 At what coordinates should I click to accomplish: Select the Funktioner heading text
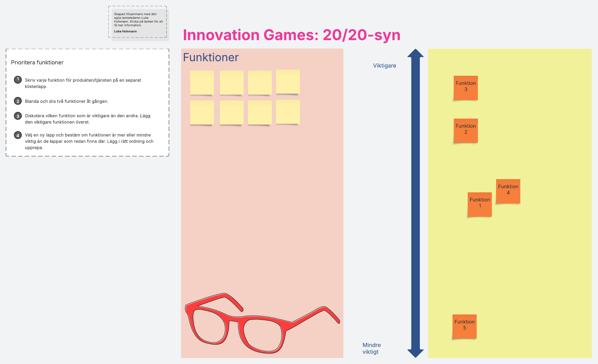click(x=211, y=58)
